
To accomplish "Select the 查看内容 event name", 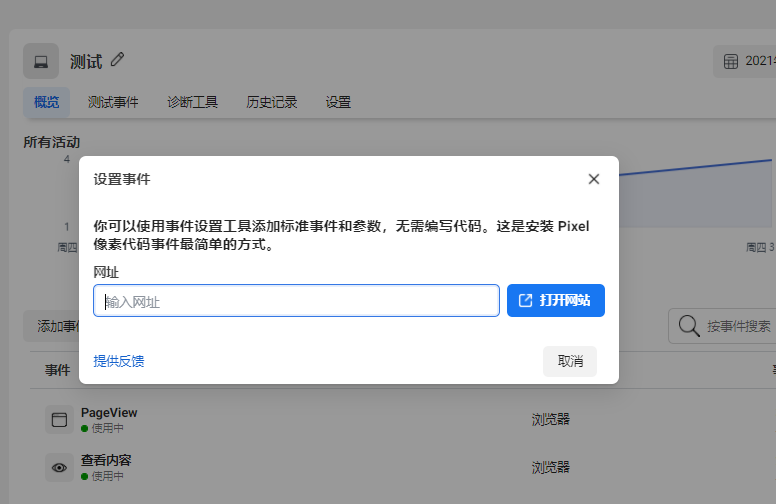I will pos(106,460).
